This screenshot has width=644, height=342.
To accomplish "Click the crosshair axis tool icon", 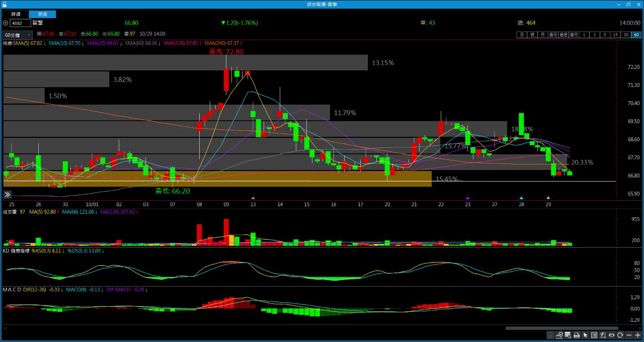I will 603,335.
